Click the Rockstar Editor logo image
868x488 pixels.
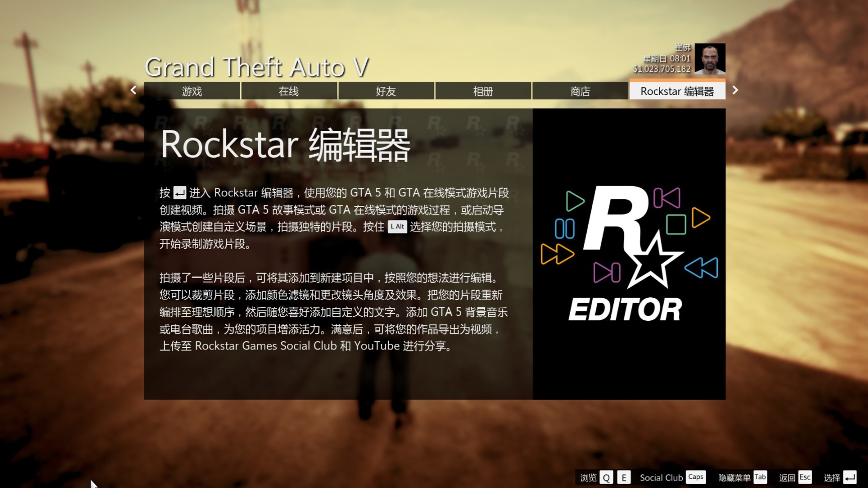(629, 254)
